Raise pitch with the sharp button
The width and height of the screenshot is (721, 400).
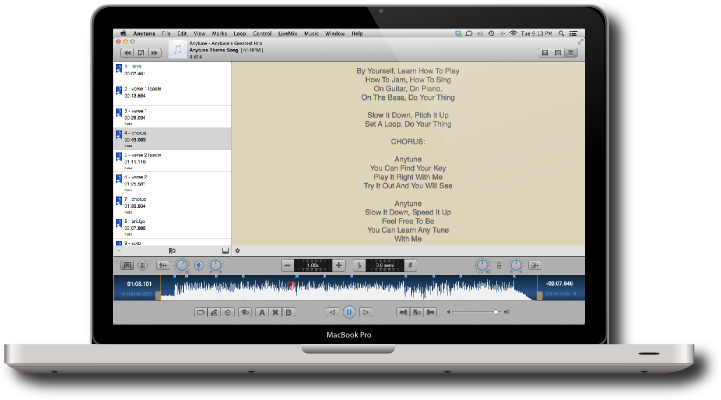pyautogui.click(x=410, y=265)
